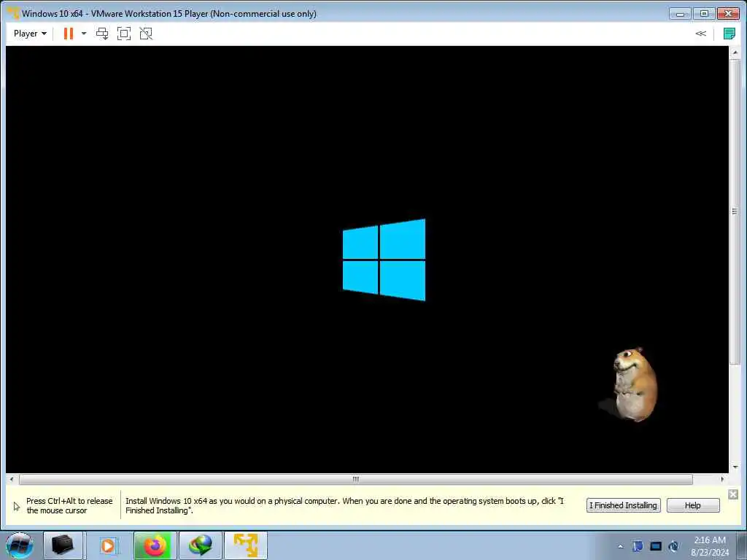The image size is (747, 560).
Task: Click the horizontal scrollbar thumb
Action: point(355,479)
